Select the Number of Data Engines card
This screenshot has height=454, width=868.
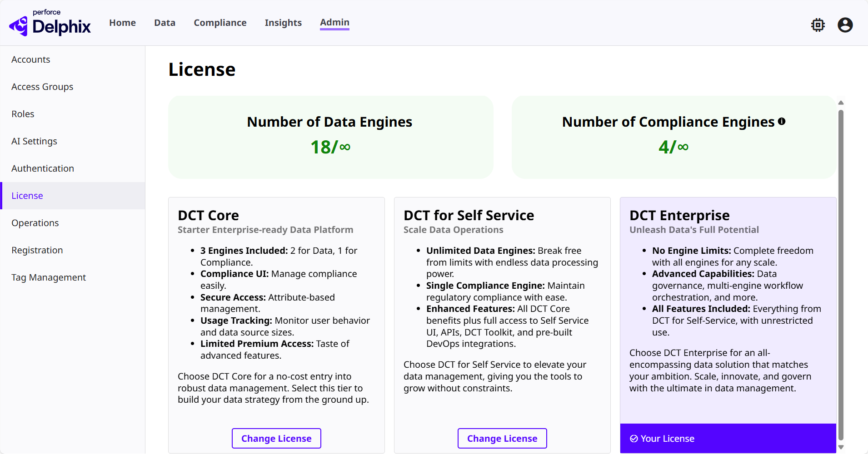tap(330, 137)
